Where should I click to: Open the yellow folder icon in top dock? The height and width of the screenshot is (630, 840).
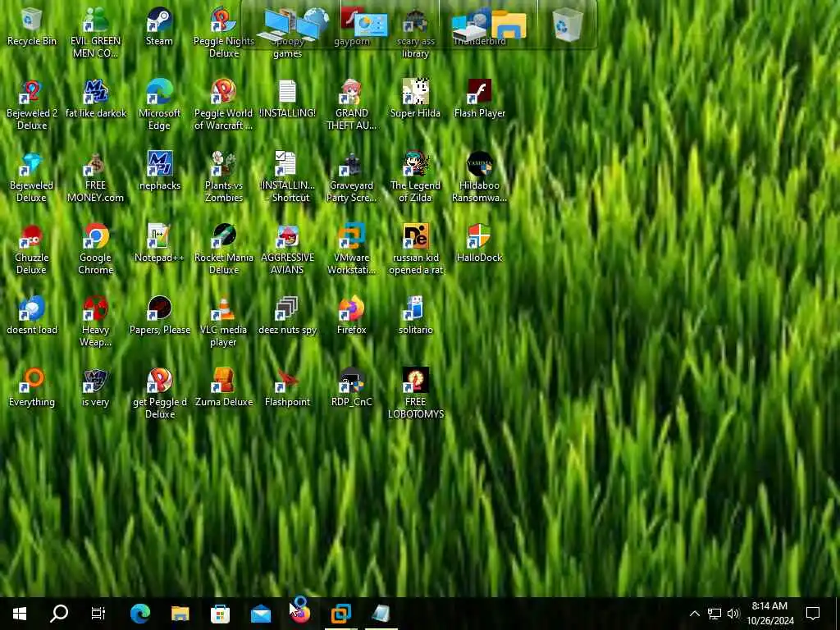point(509,25)
